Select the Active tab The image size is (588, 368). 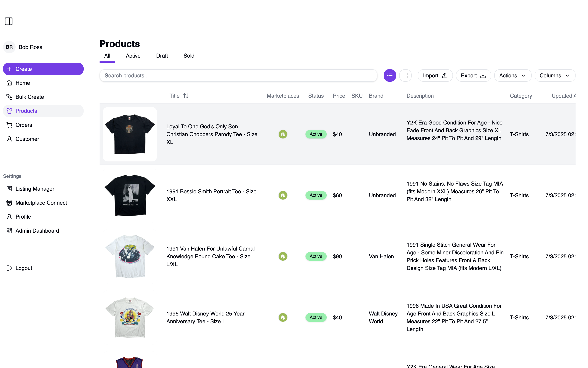tap(133, 56)
